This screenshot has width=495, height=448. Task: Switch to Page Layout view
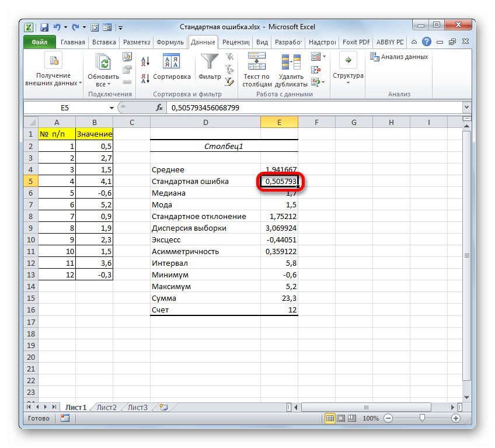coord(341,418)
